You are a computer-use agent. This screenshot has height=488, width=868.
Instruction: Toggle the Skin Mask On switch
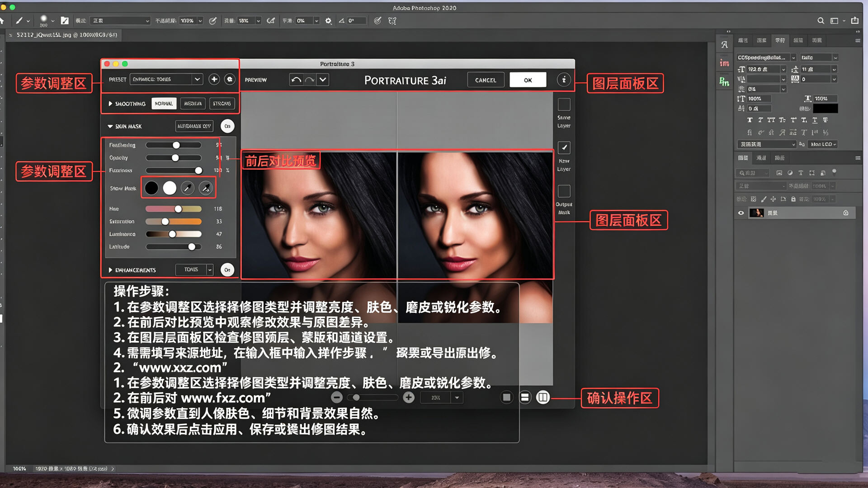pos(227,126)
